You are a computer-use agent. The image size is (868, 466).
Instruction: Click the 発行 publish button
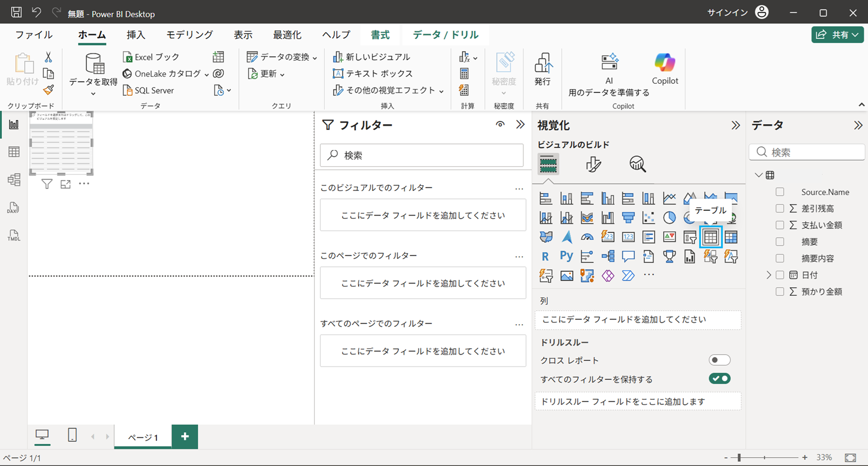(542, 69)
